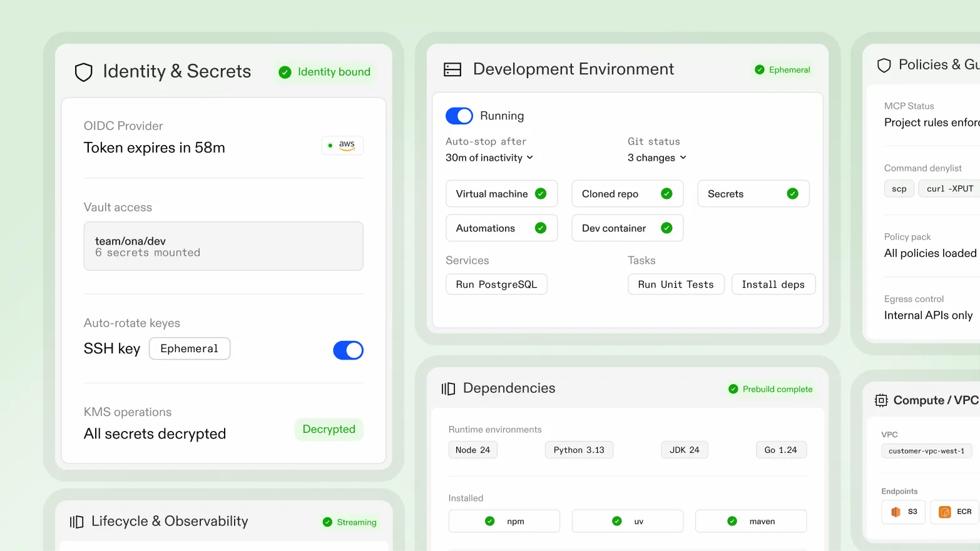Click the S3 bucket icon
This screenshot has height=551, width=980.
click(x=896, y=512)
